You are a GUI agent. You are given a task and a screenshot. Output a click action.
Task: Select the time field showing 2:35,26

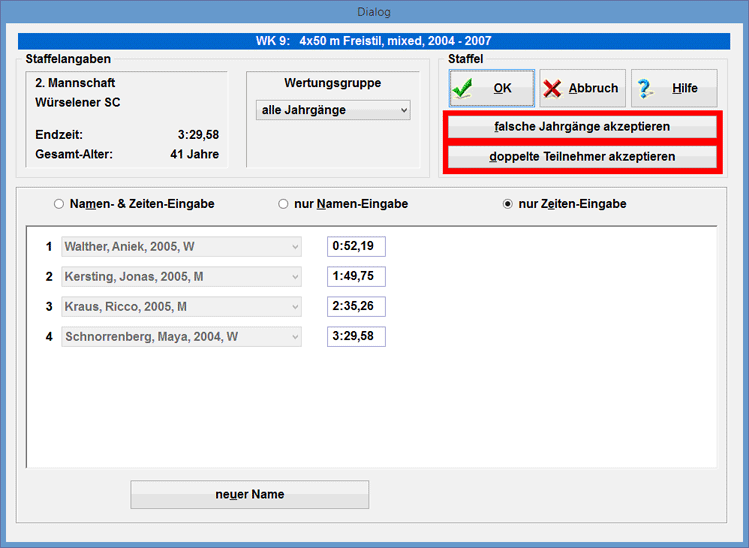pos(356,306)
